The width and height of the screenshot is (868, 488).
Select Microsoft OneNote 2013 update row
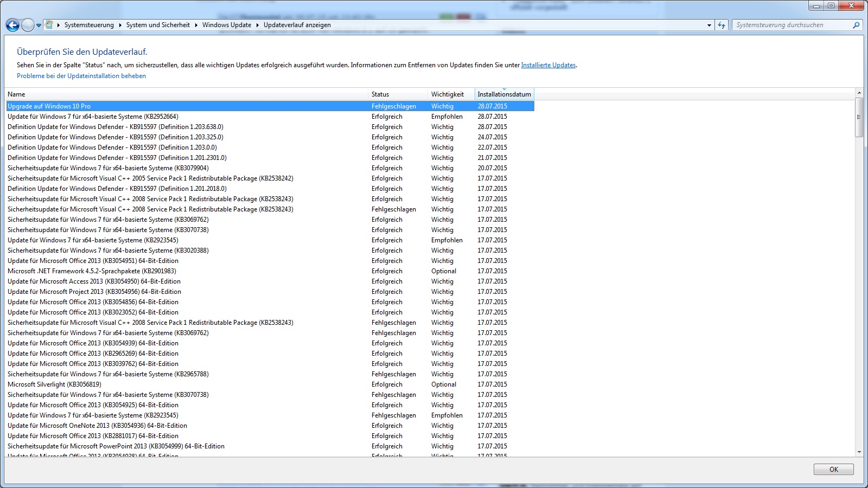(x=270, y=426)
